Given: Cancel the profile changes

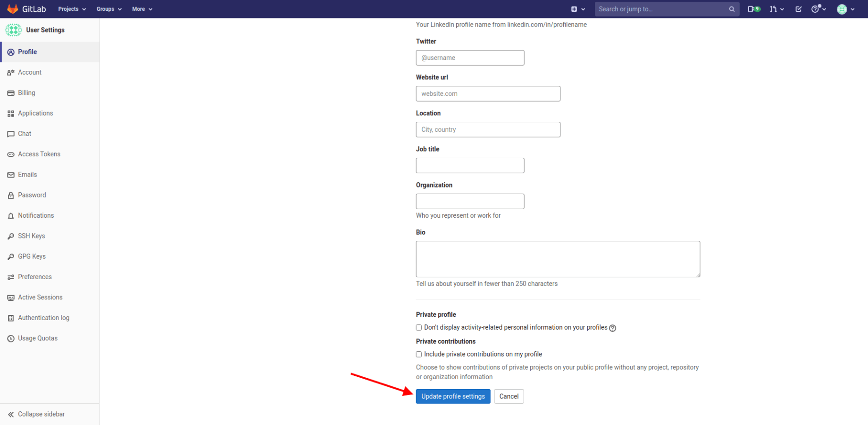Looking at the screenshot, I should coord(509,396).
